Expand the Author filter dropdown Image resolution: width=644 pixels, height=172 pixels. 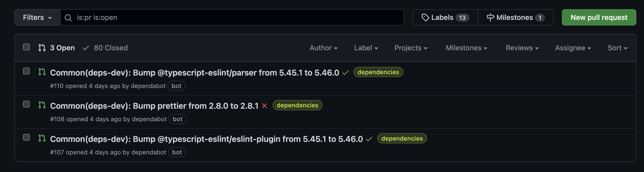[x=324, y=48]
